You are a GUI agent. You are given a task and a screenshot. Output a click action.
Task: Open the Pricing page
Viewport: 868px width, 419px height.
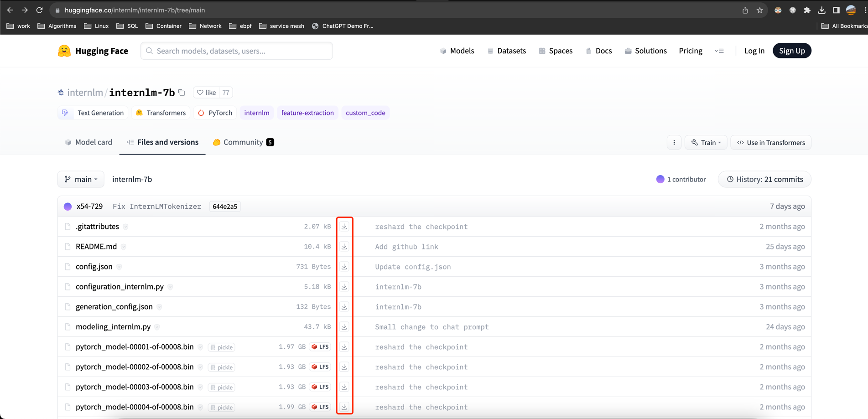pyautogui.click(x=691, y=51)
